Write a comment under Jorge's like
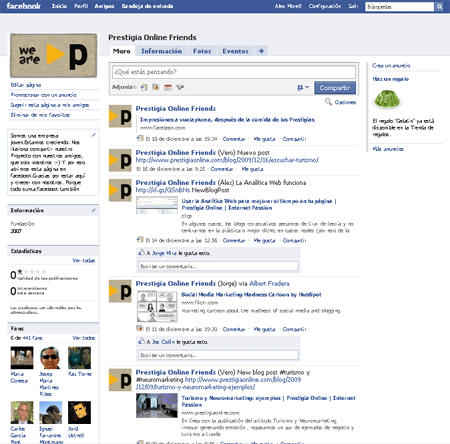 click(218, 266)
